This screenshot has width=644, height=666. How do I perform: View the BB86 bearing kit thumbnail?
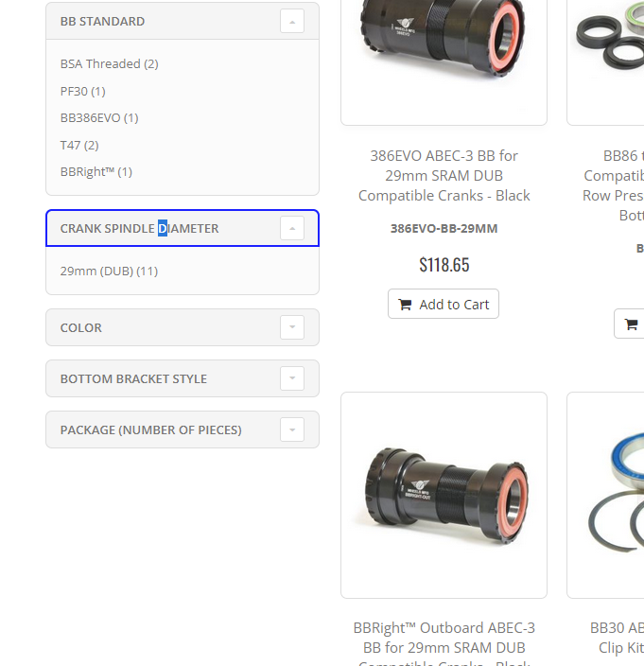pos(606,60)
